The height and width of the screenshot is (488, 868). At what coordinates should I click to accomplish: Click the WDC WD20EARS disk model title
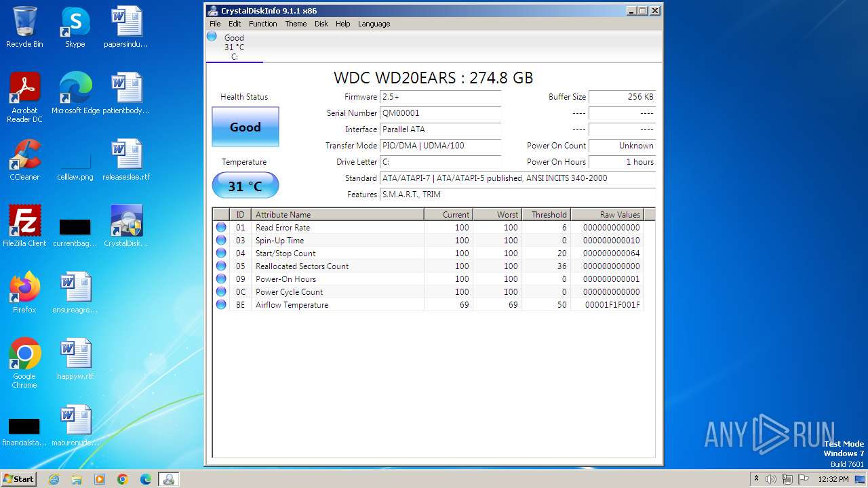coord(433,78)
